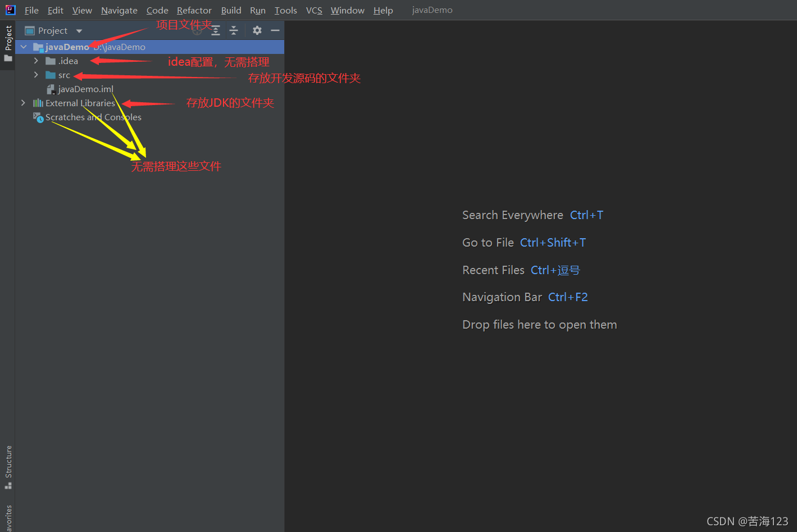Click Navigation Bar hint text
Image resolution: width=797 pixels, height=532 pixels.
click(x=502, y=297)
